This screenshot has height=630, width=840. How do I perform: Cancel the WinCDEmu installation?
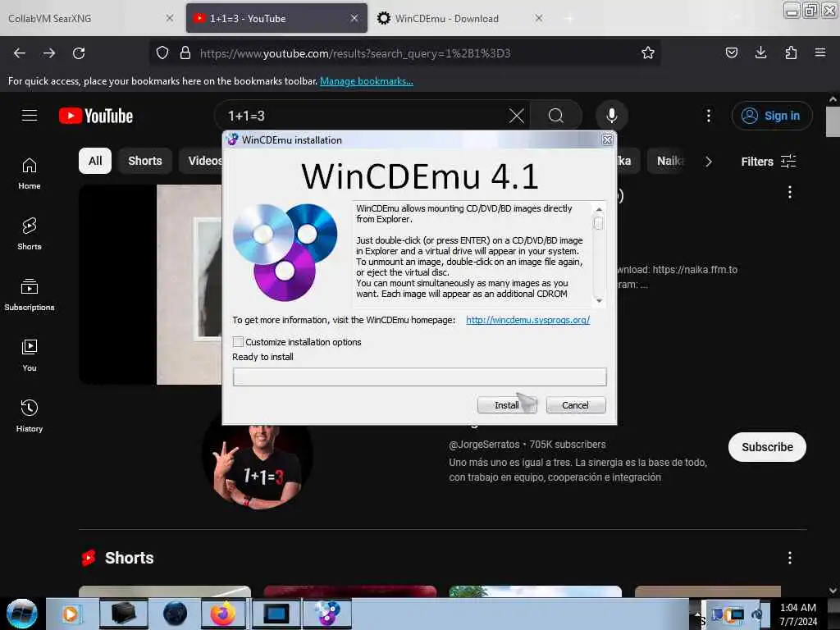[575, 405]
